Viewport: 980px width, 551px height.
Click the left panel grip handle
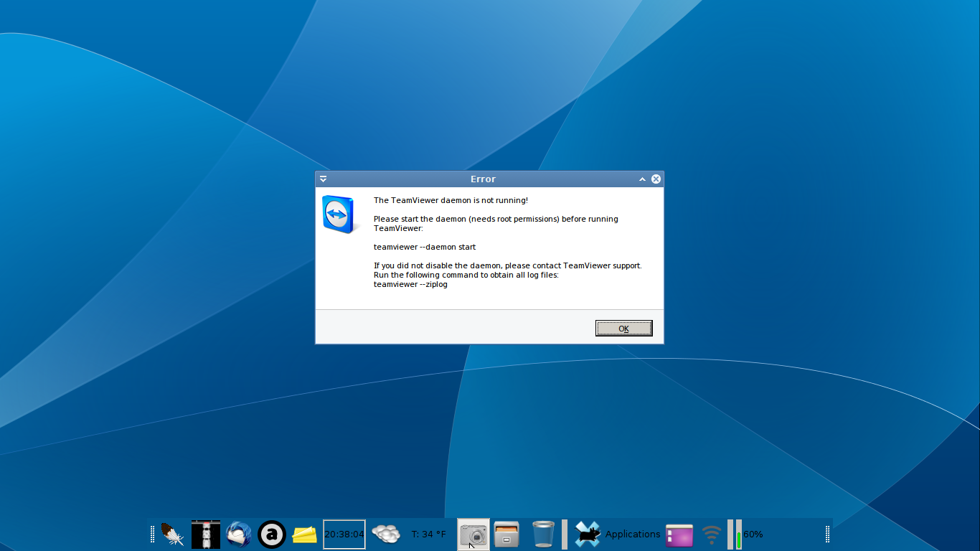click(152, 534)
